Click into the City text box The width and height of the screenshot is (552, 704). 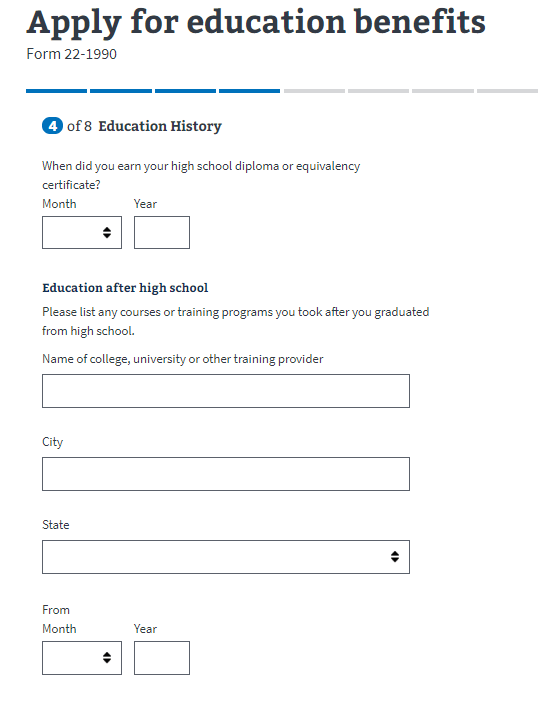(226, 474)
